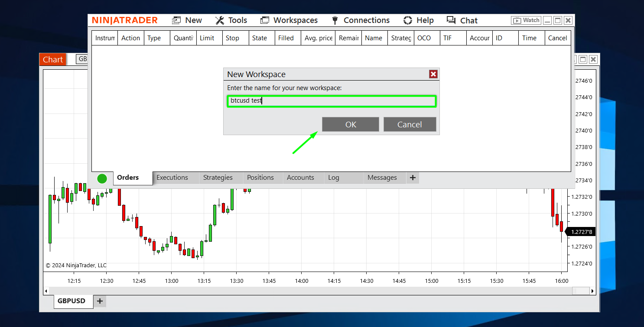Open the Workspaces menu
This screenshot has width=644, height=327.
(289, 20)
